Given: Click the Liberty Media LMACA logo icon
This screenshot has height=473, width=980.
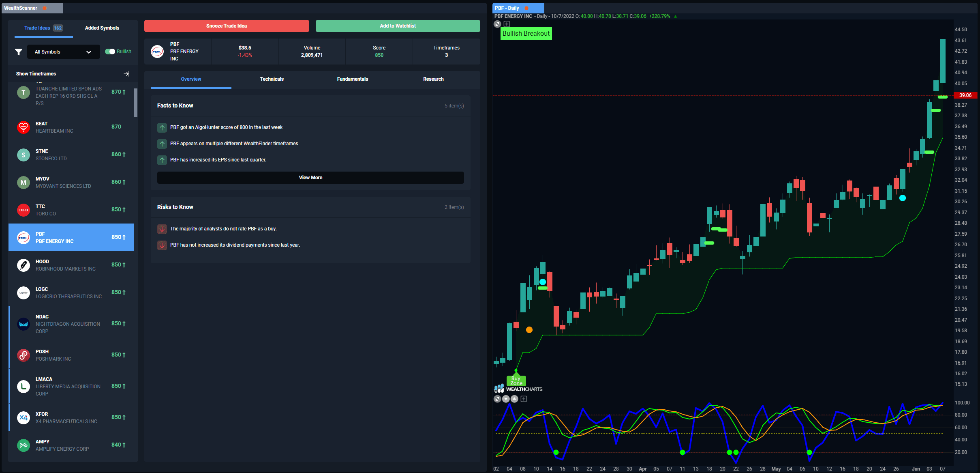Looking at the screenshot, I should tap(24, 387).
